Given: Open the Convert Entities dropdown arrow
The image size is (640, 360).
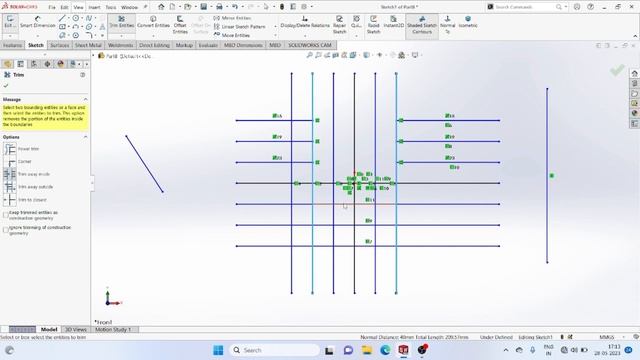Looking at the screenshot, I should click(153, 36).
